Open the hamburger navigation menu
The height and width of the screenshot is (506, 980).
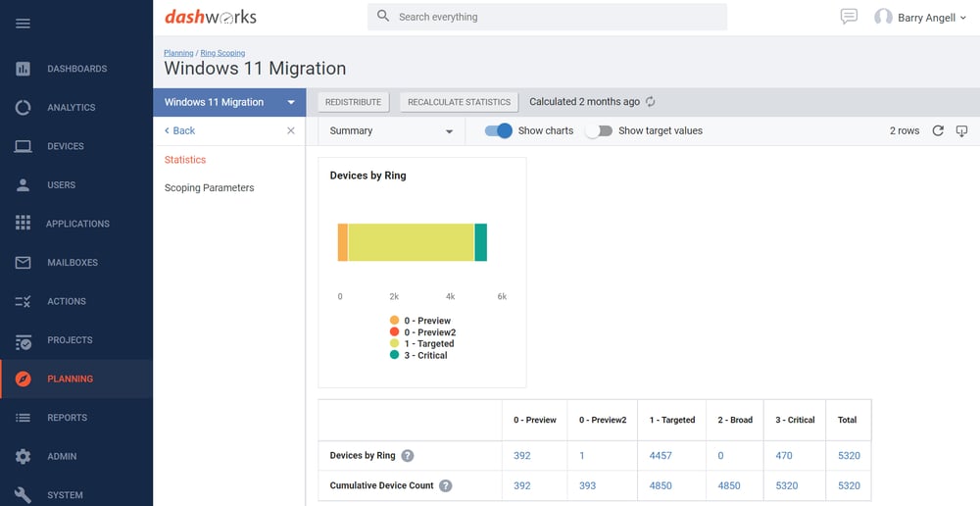pyautogui.click(x=24, y=24)
